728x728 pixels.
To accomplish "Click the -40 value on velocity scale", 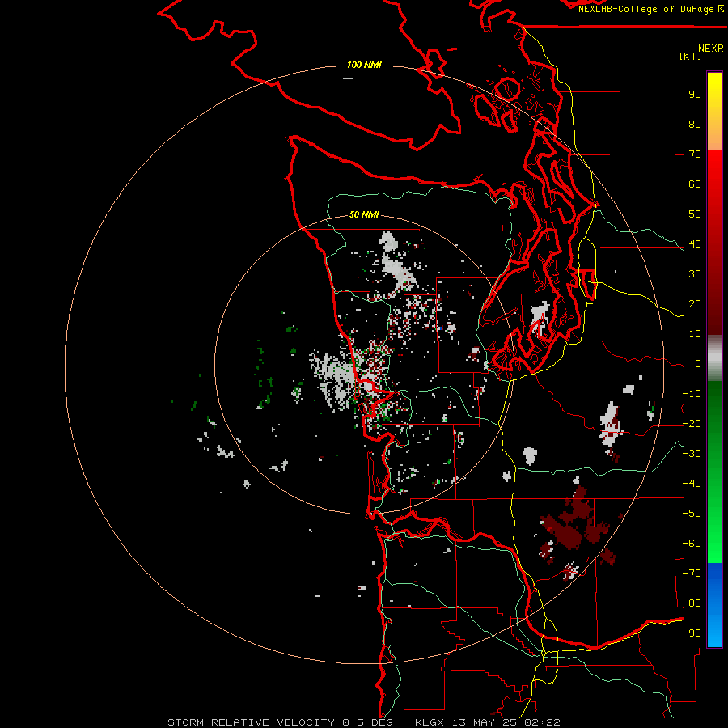I will (x=692, y=484).
